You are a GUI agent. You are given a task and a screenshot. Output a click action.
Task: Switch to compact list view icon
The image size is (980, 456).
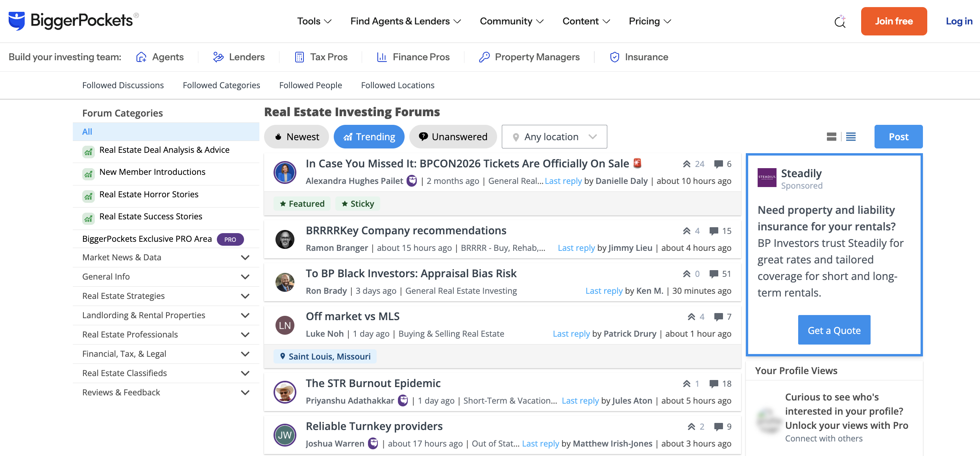851,137
